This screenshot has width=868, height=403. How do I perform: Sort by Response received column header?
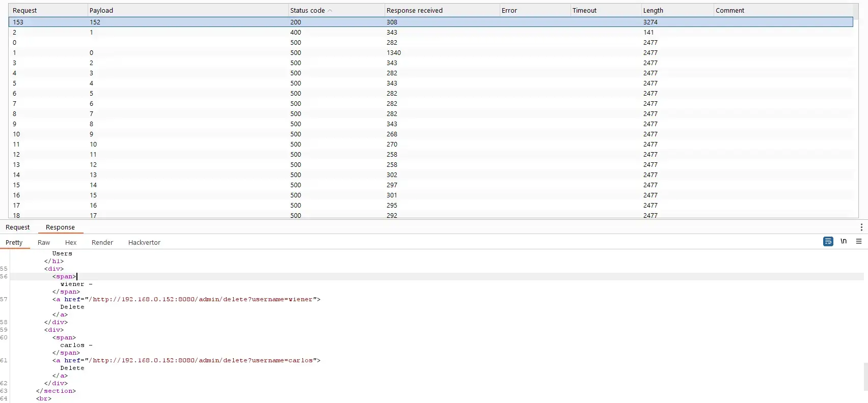tap(414, 11)
